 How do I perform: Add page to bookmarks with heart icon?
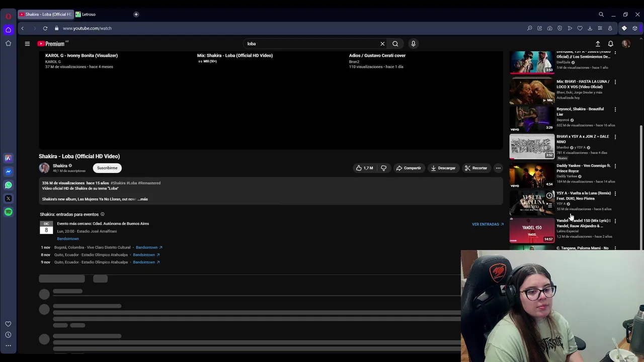(580, 28)
